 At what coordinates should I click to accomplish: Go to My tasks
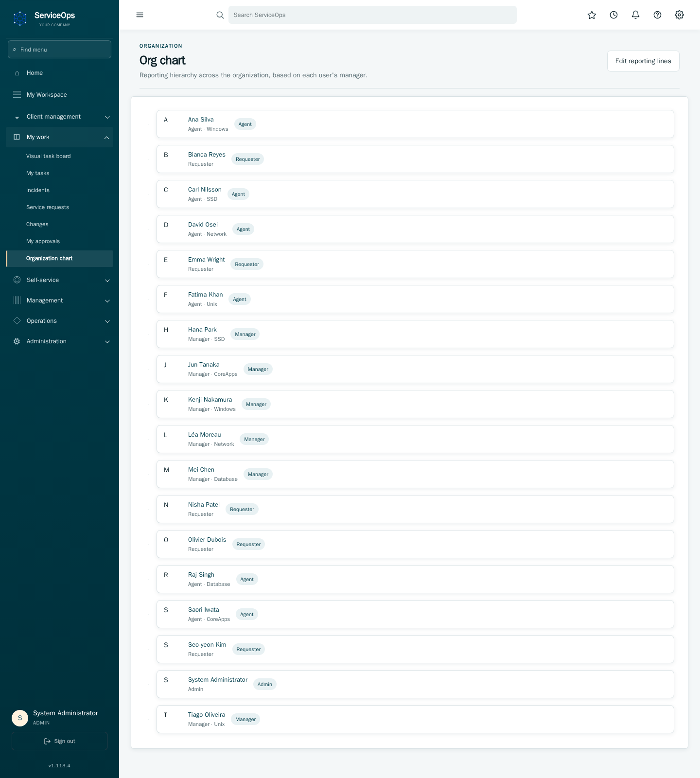[59, 173]
